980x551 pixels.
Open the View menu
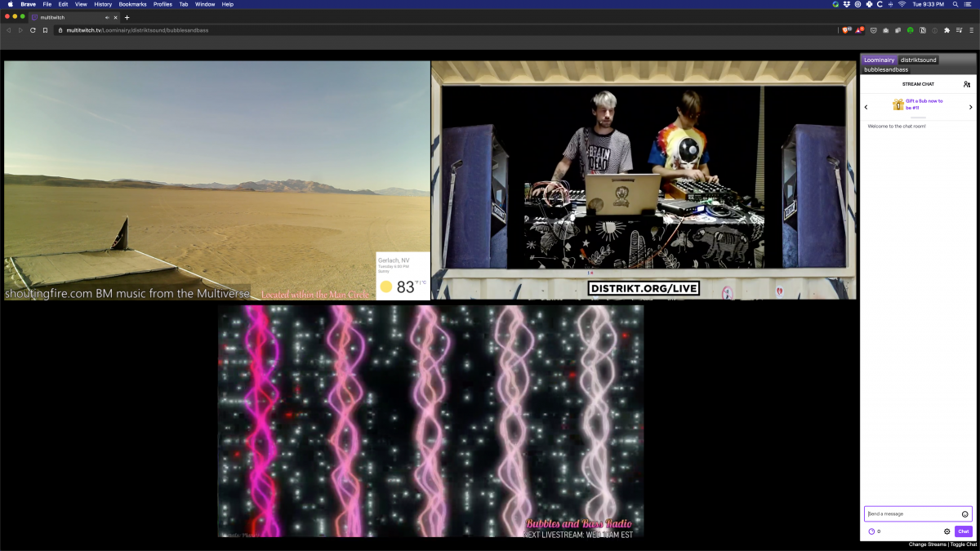81,4
